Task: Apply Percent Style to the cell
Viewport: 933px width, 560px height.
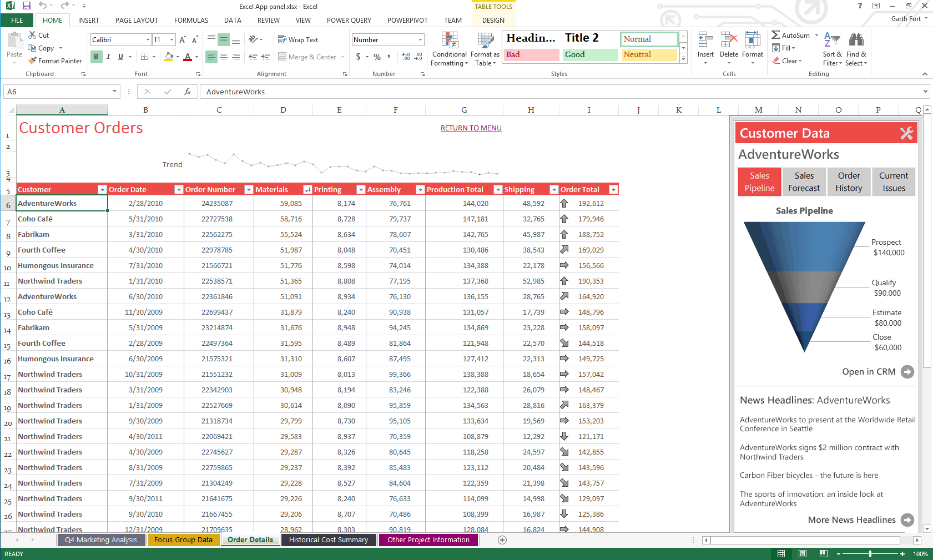Action: pyautogui.click(x=377, y=57)
